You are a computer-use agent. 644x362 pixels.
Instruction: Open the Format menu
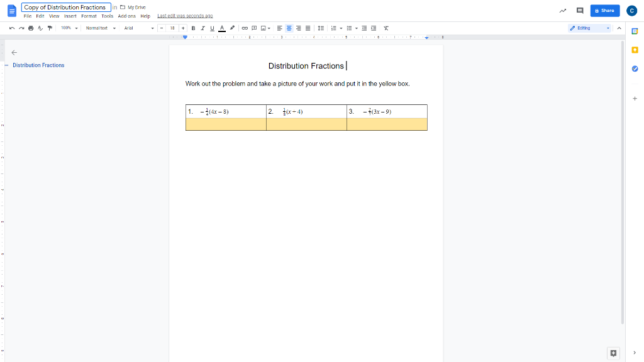click(89, 16)
